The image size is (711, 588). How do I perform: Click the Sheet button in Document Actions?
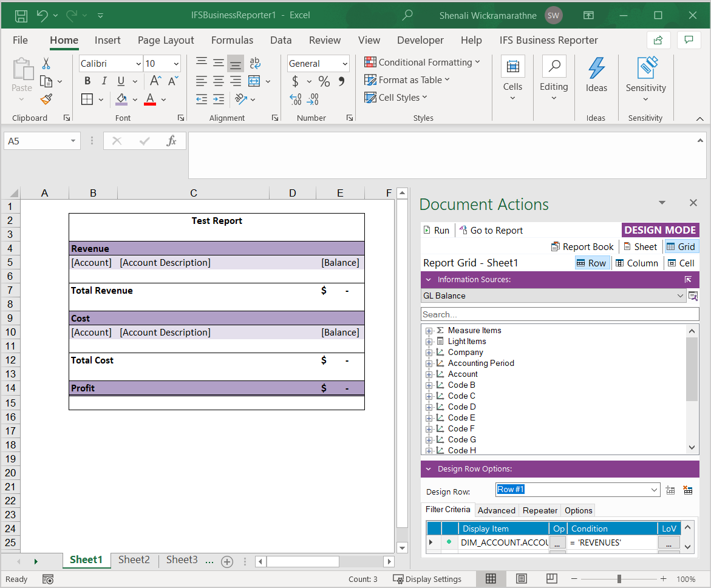click(x=640, y=247)
